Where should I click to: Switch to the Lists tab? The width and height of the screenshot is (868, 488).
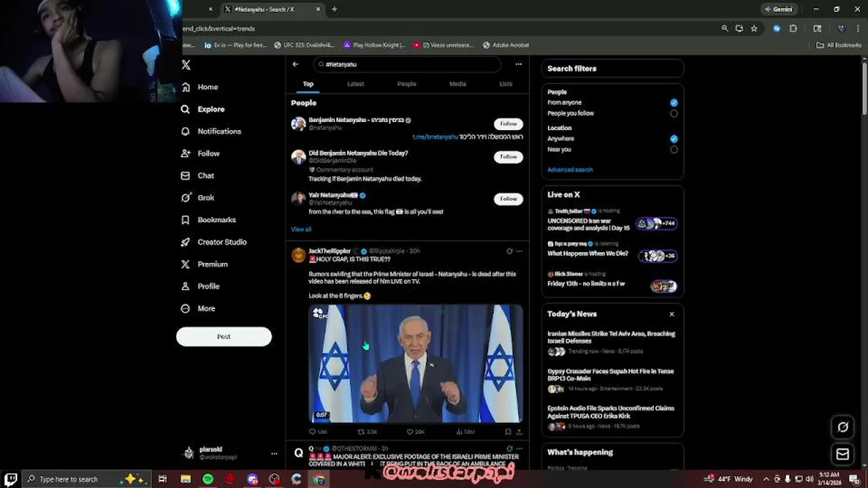pyautogui.click(x=506, y=84)
